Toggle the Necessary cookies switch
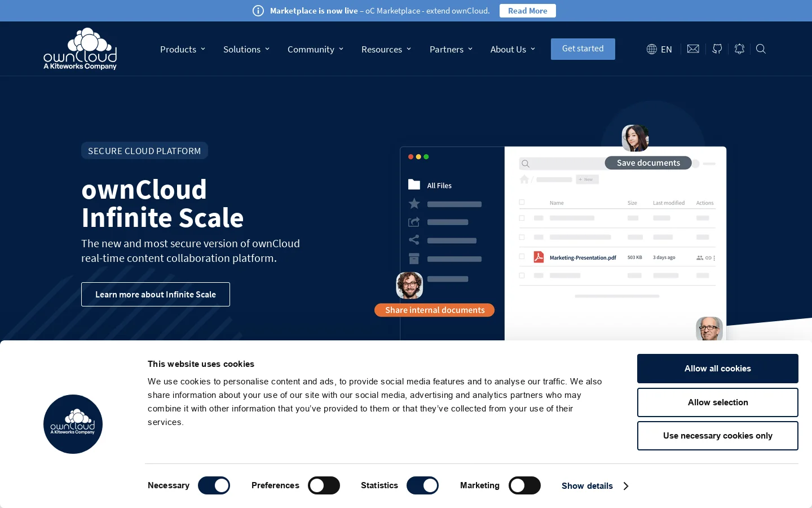The image size is (812, 508). tap(214, 485)
